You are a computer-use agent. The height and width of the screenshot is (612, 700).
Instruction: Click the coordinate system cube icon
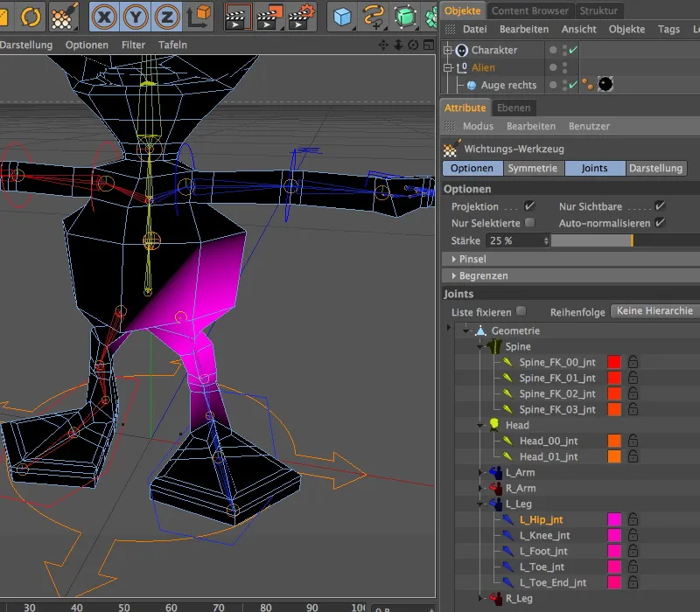pos(199,17)
